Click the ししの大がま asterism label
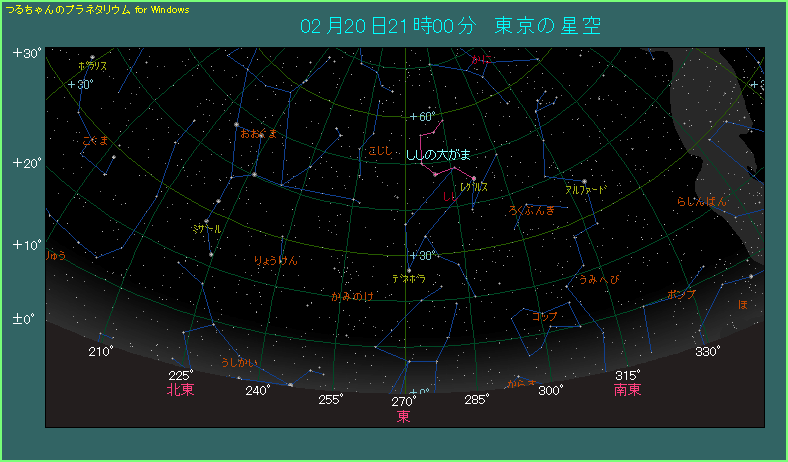 coord(437,155)
